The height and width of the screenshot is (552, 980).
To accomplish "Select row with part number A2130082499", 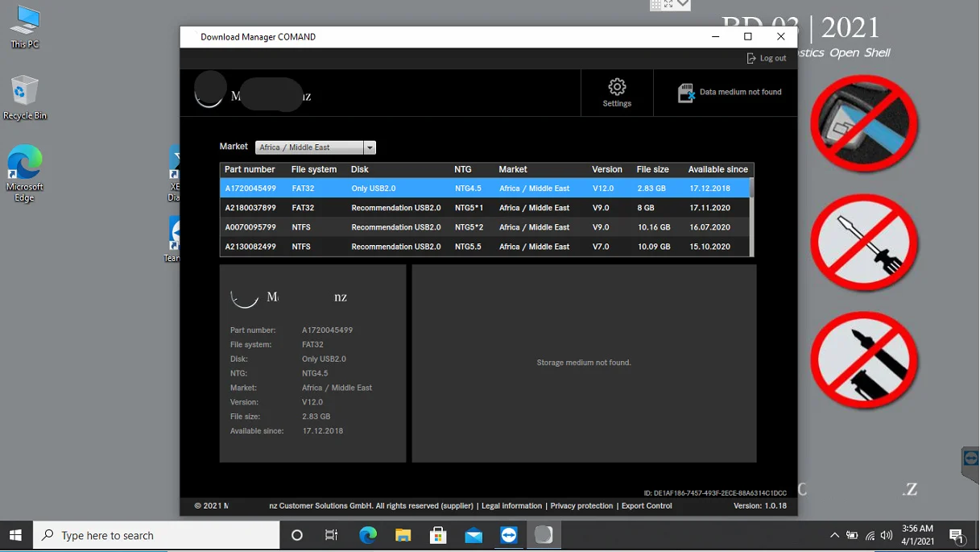I will pos(485,247).
